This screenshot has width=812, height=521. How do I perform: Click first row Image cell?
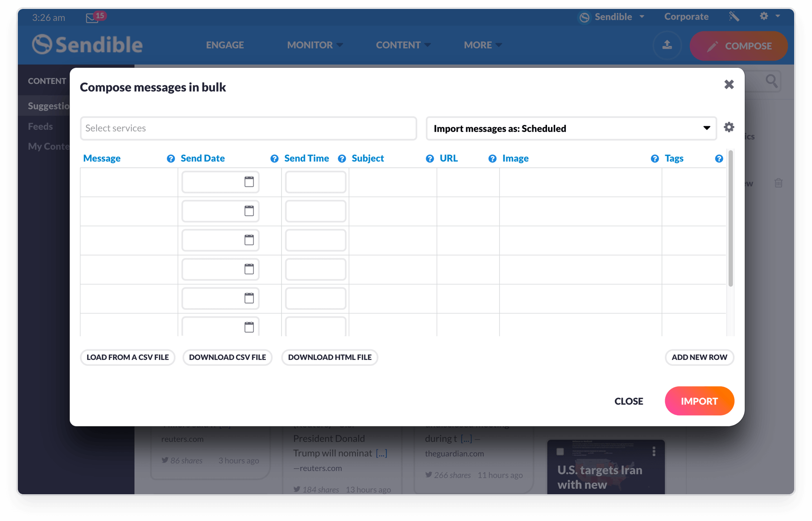point(580,182)
